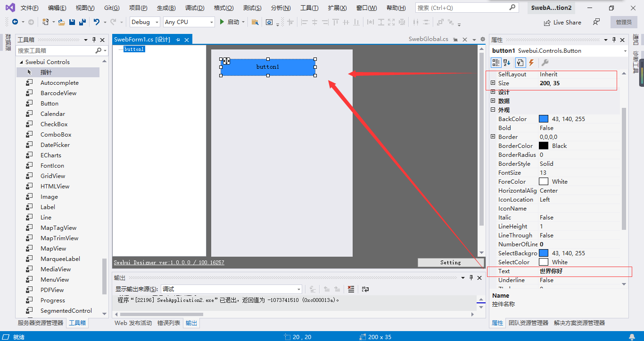The image size is (644, 341).
Task: Show the Properties page icon in the Properties panel
Action: click(520, 63)
